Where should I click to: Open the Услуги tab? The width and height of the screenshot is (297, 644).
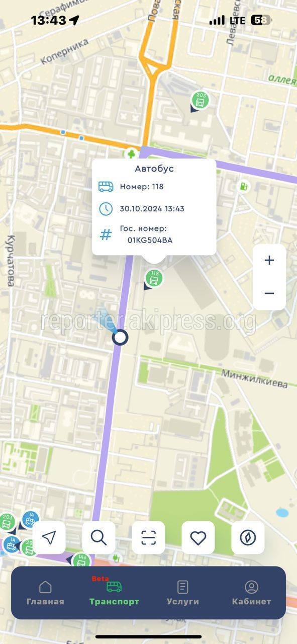[183, 593]
